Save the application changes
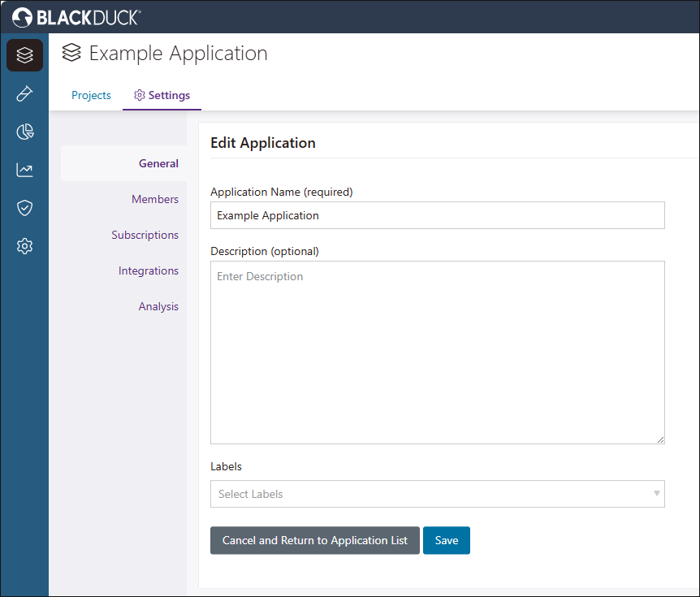 [447, 540]
